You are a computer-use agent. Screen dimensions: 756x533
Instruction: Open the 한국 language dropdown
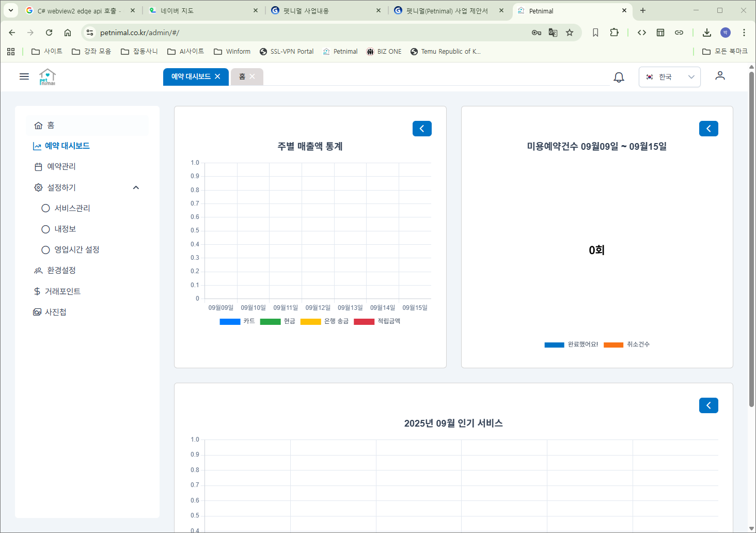[669, 77]
